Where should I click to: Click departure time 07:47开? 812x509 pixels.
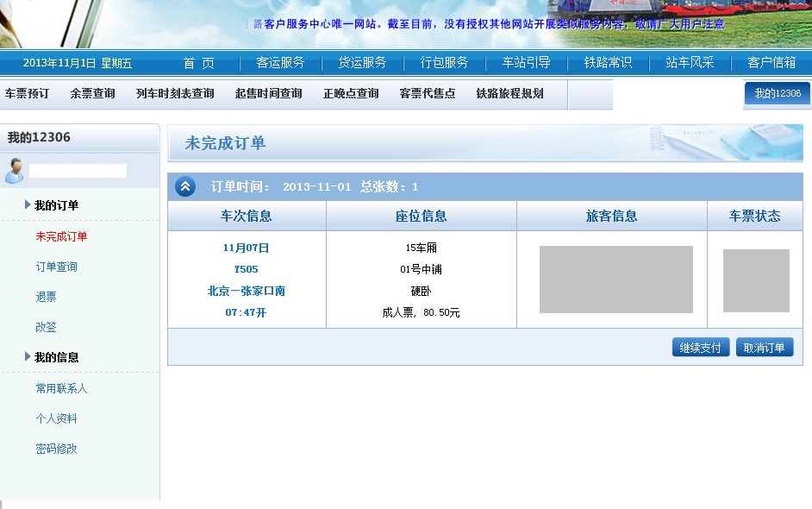click(x=246, y=312)
